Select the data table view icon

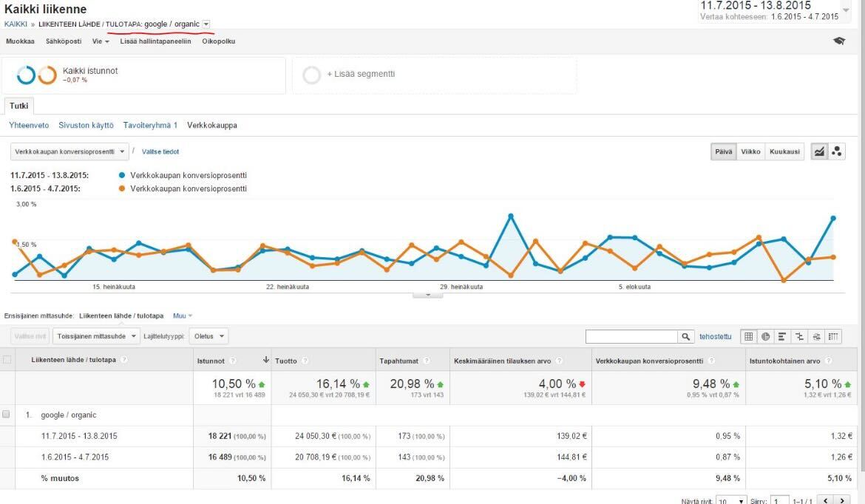pyautogui.click(x=749, y=336)
